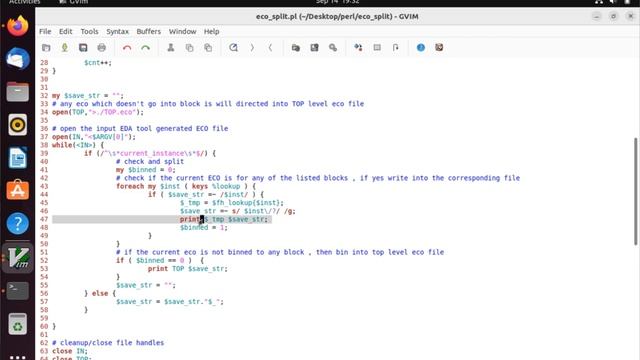Open the Help menu in GVim
This screenshot has width=640, height=360.
coord(211,31)
